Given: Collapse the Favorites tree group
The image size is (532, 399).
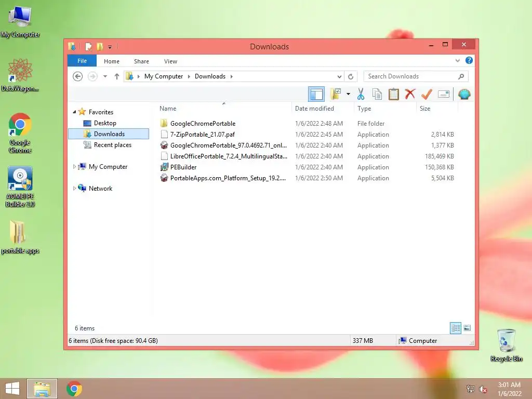Looking at the screenshot, I should [74, 112].
